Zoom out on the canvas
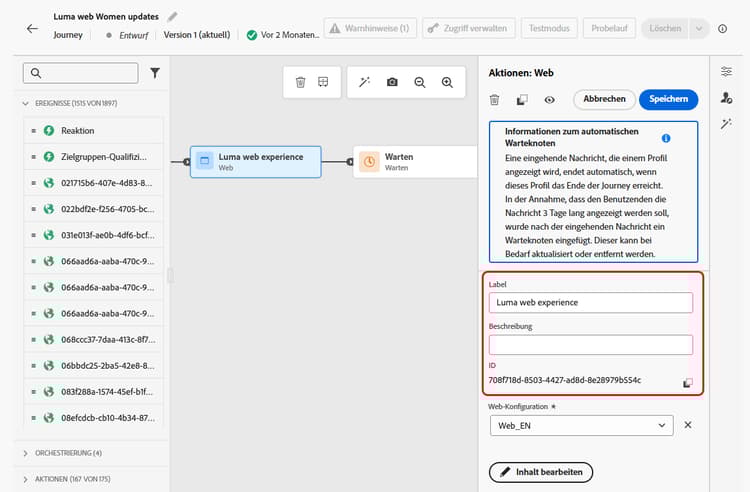This screenshot has height=492, width=750. tap(420, 82)
